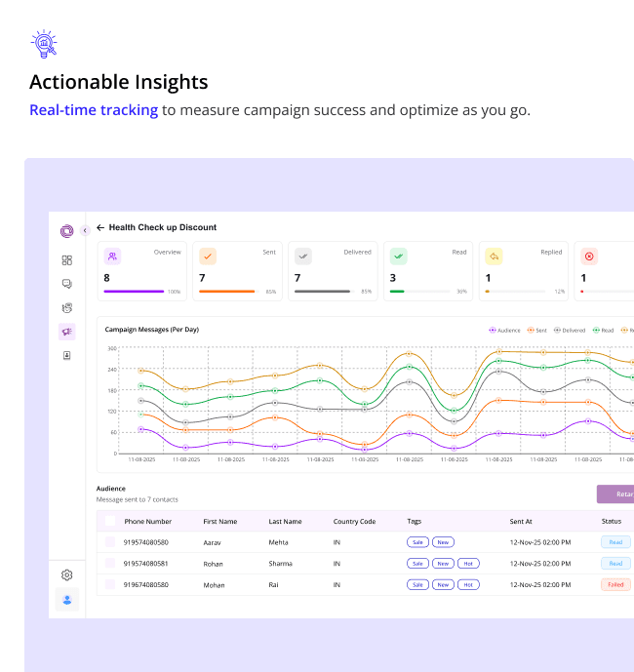Click the Health Check up Discount title
The height and width of the screenshot is (672, 634).
[x=163, y=227]
